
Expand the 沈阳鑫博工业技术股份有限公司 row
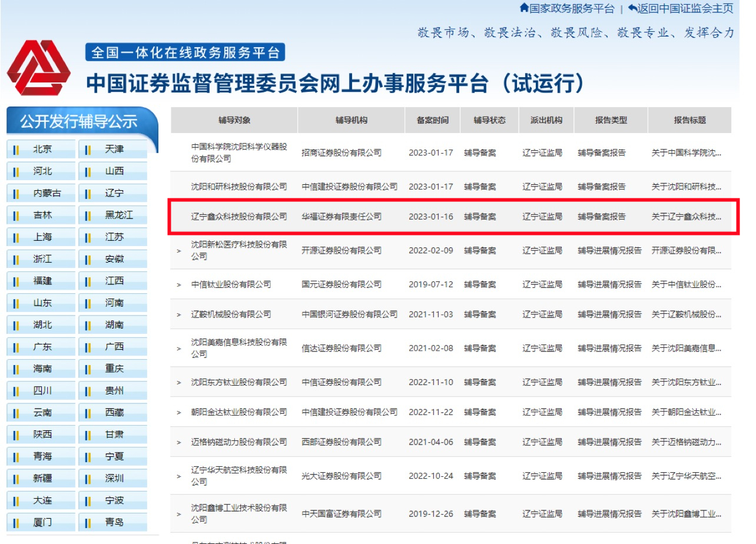coord(179,515)
